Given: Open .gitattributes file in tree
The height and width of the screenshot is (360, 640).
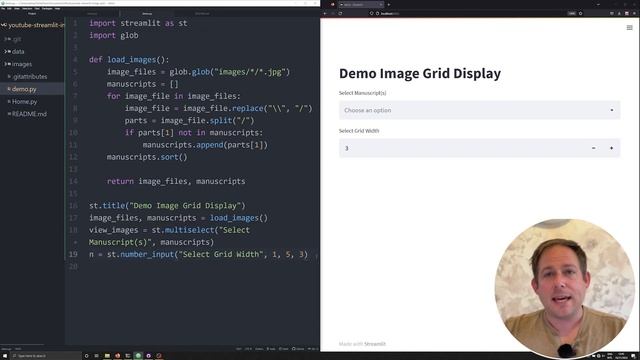Looking at the screenshot, I should 27,77.
